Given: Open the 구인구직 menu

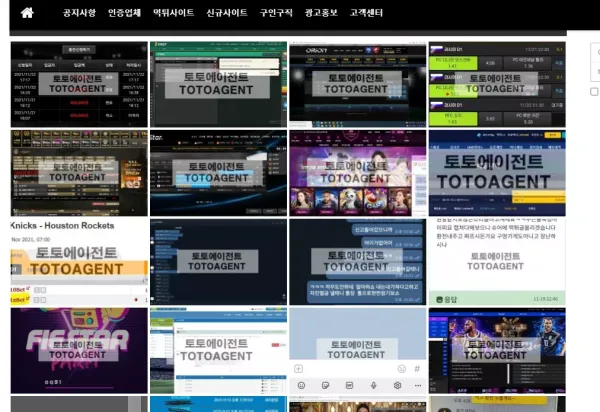Looking at the screenshot, I should pyautogui.click(x=276, y=13).
